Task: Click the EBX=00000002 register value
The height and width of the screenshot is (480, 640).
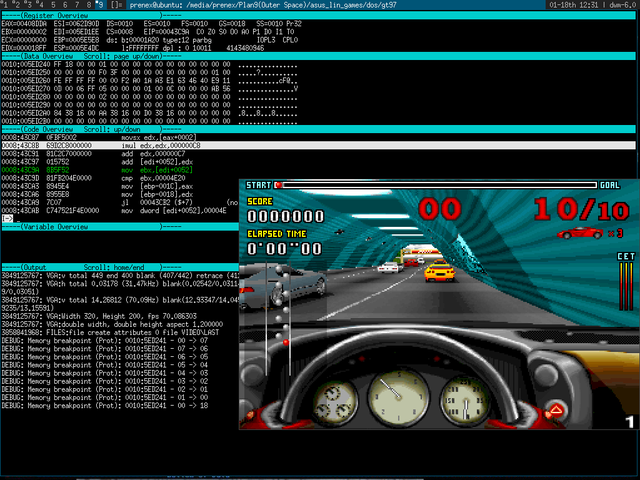Action: pyautogui.click(x=24, y=32)
